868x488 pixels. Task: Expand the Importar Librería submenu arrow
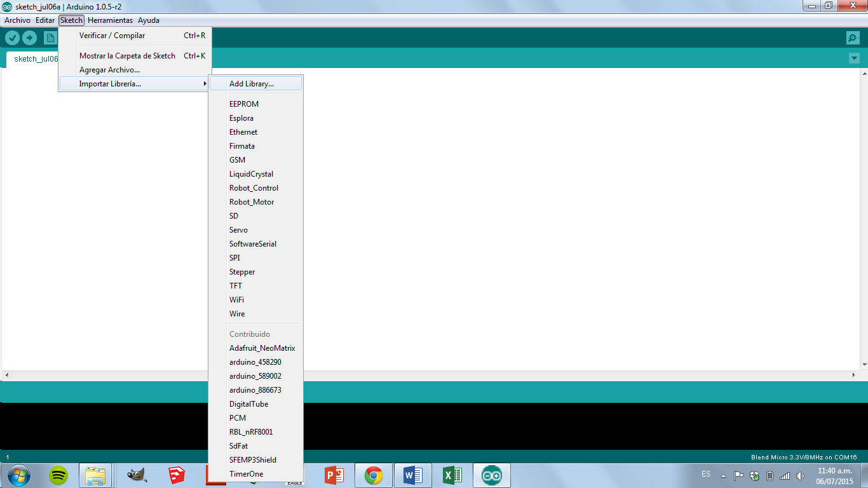[205, 84]
